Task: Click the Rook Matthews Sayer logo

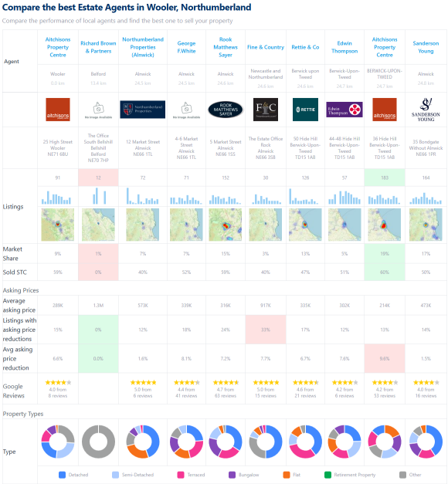Action: (x=226, y=110)
